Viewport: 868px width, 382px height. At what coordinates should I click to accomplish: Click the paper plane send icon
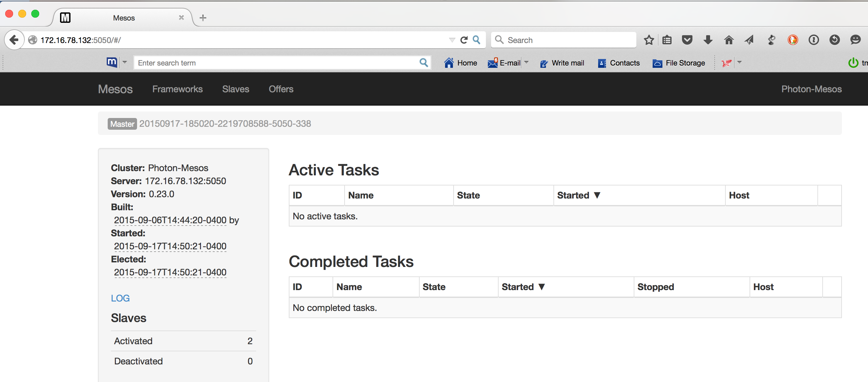749,40
